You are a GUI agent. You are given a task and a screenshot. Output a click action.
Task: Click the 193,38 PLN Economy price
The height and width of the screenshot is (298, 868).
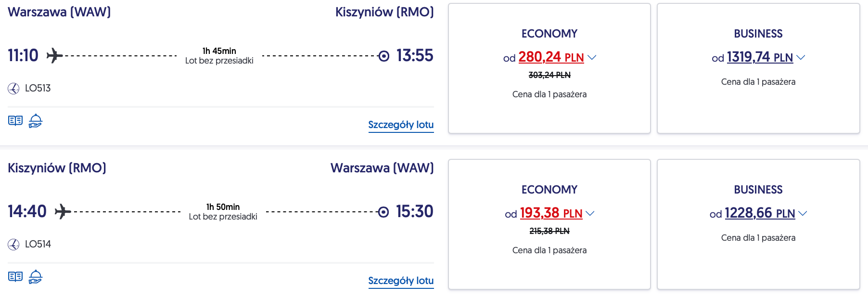pyautogui.click(x=551, y=213)
